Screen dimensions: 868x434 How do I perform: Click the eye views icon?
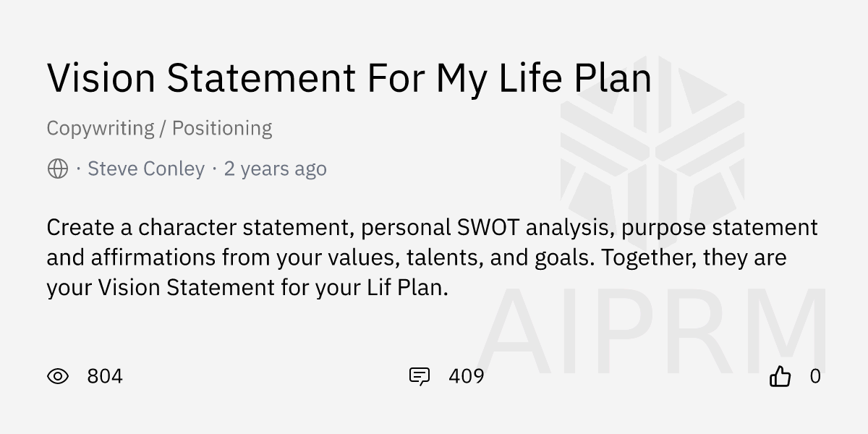58,376
